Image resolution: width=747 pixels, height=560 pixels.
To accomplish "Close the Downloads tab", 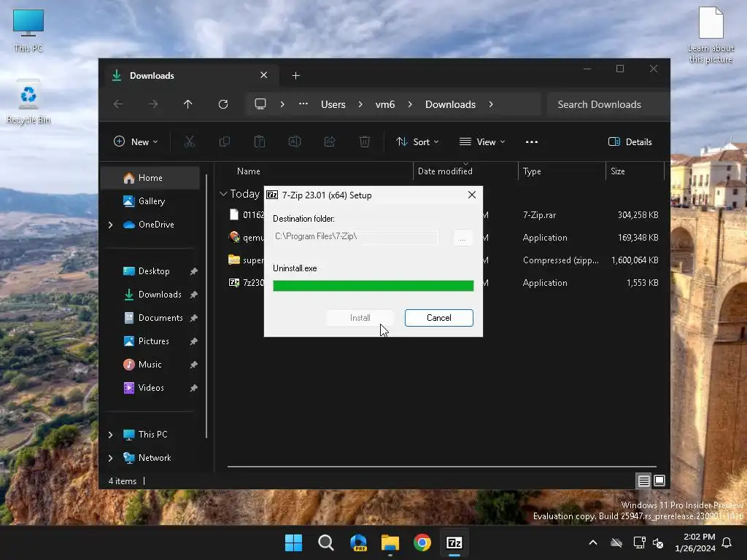I will [264, 75].
